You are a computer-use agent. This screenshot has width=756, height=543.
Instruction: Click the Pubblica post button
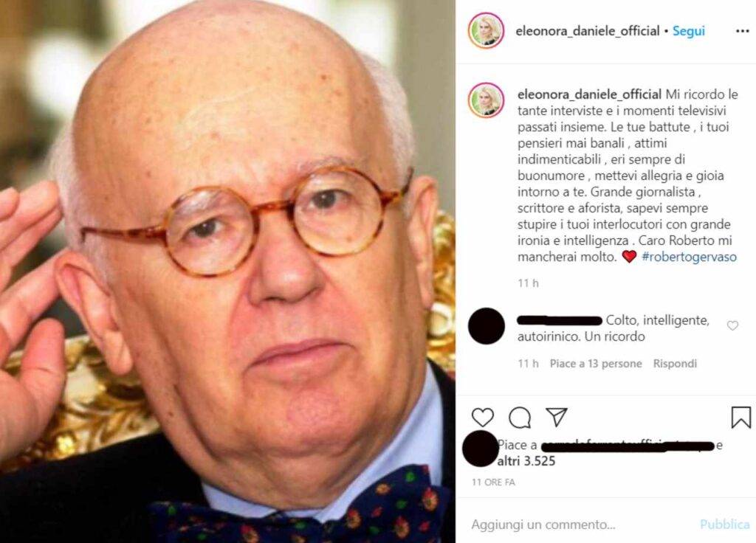coord(725,525)
